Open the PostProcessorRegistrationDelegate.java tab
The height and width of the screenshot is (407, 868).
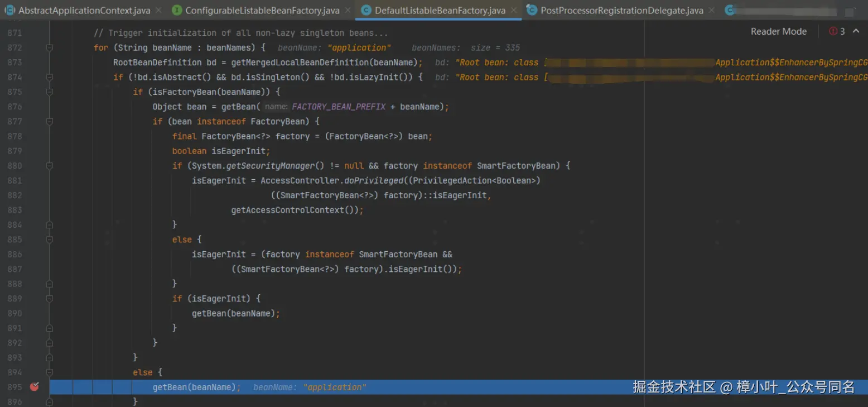pyautogui.click(x=622, y=10)
